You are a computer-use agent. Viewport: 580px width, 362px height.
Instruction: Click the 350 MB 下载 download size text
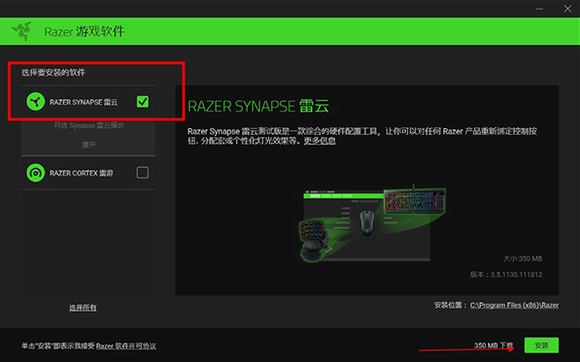(494, 345)
